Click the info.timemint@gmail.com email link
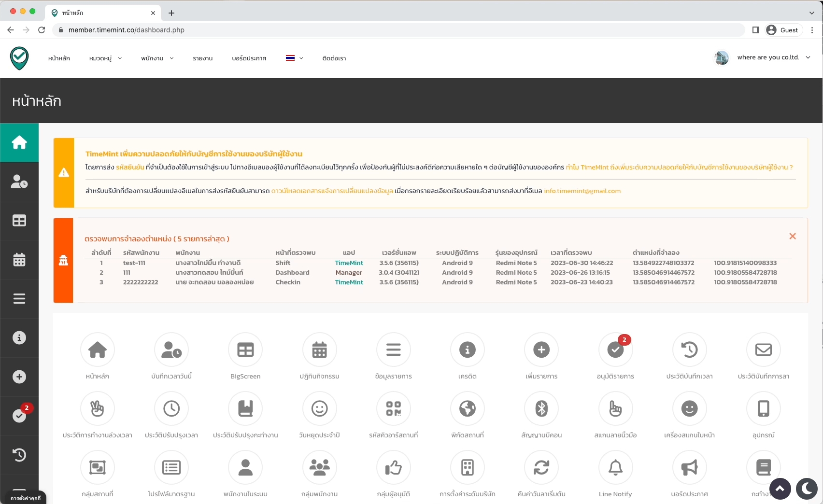The width and height of the screenshot is (823, 504). pos(582,191)
